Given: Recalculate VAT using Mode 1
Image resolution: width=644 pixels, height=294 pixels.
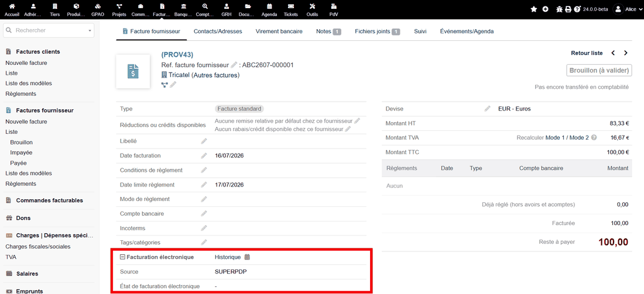Looking at the screenshot, I should (555, 138).
